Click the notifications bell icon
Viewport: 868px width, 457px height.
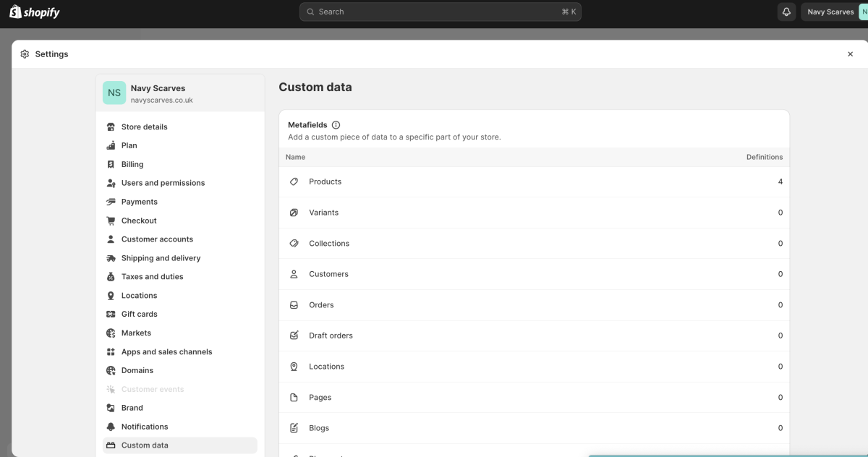pyautogui.click(x=786, y=12)
